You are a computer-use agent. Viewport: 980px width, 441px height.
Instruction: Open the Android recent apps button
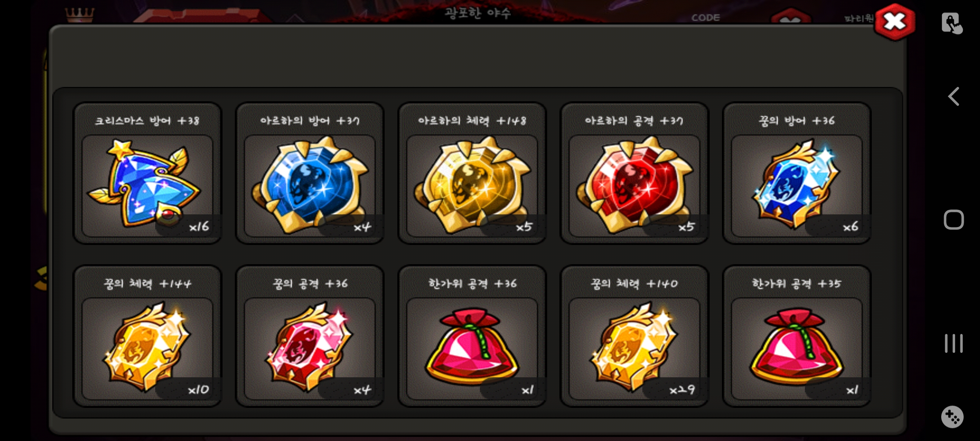click(x=953, y=343)
